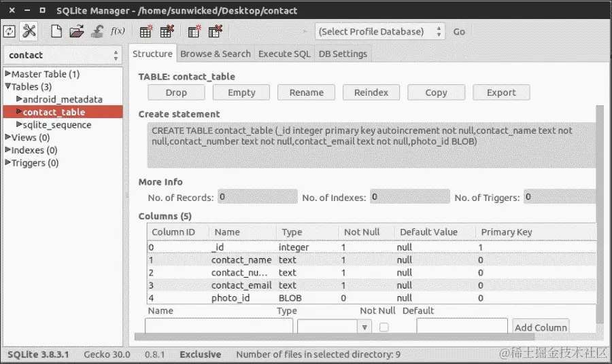Expand the Triggers (0) node
This screenshot has height=364, width=612.
click(x=7, y=162)
